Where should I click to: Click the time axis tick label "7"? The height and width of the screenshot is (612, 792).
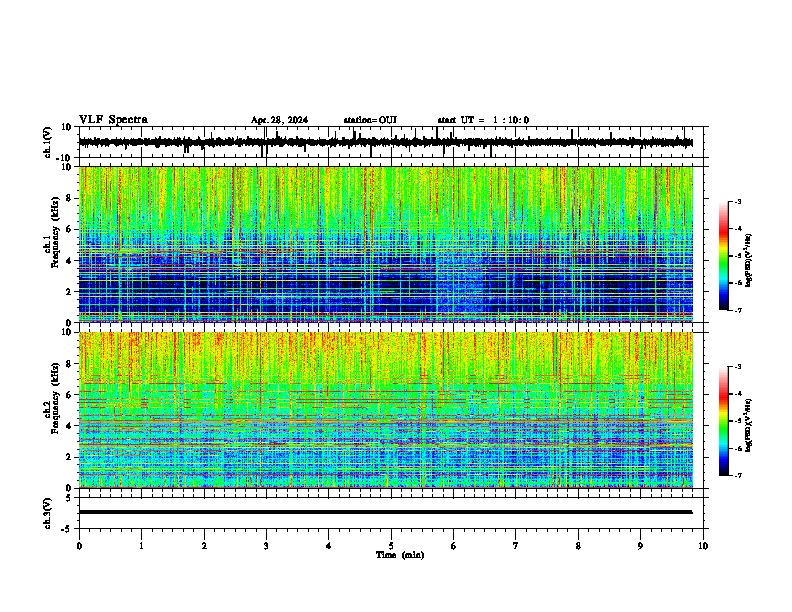coord(516,546)
